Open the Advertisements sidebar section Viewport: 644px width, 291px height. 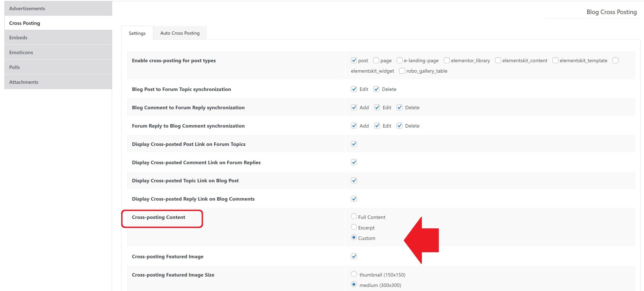[x=27, y=8]
